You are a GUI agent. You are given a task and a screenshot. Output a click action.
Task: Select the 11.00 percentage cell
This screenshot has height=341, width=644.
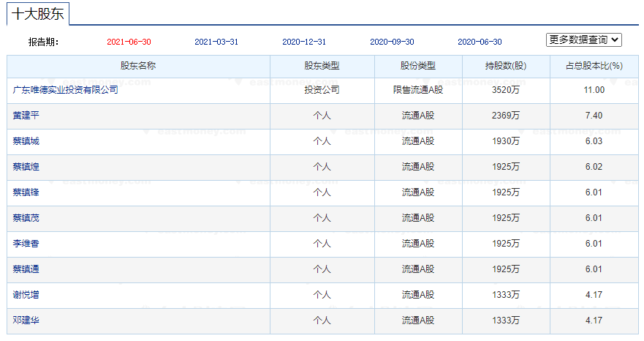(594, 90)
